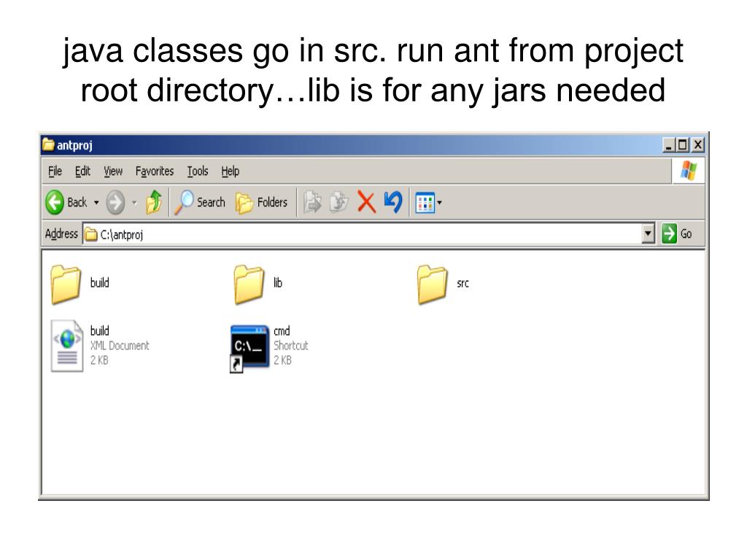Click the 'lib' folder name
Image resolution: width=747 pixels, height=560 pixels.
[278, 283]
